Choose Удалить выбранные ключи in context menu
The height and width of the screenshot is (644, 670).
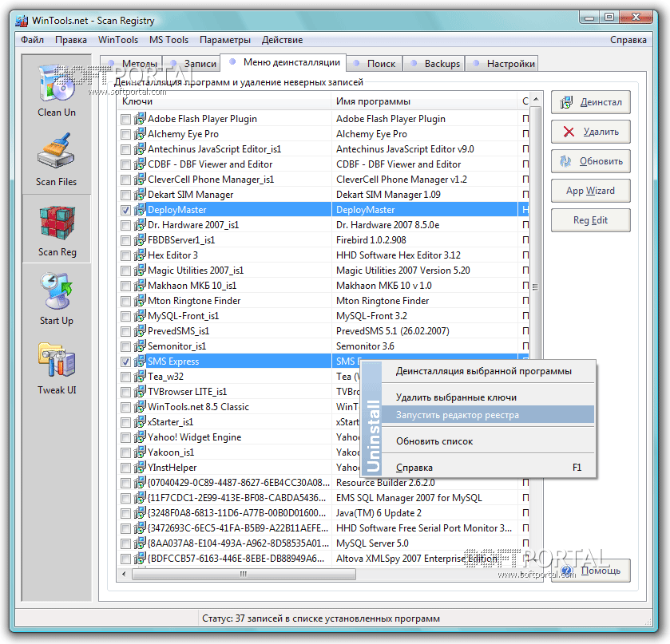(x=488, y=397)
